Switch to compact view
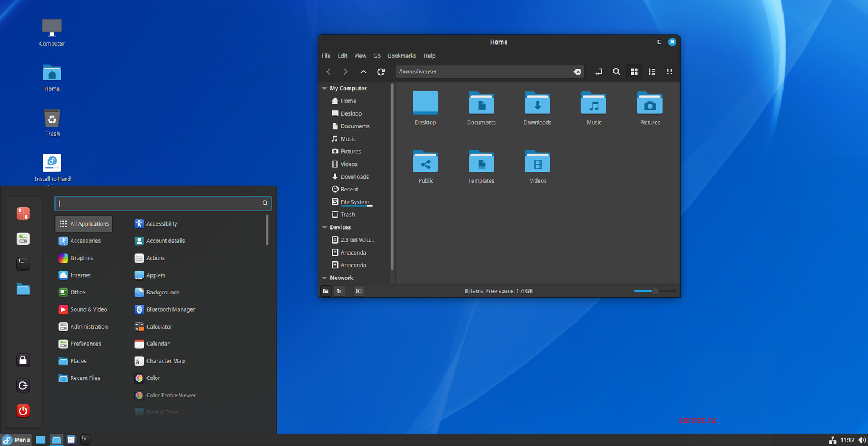This screenshot has width=868, height=446. tap(670, 72)
